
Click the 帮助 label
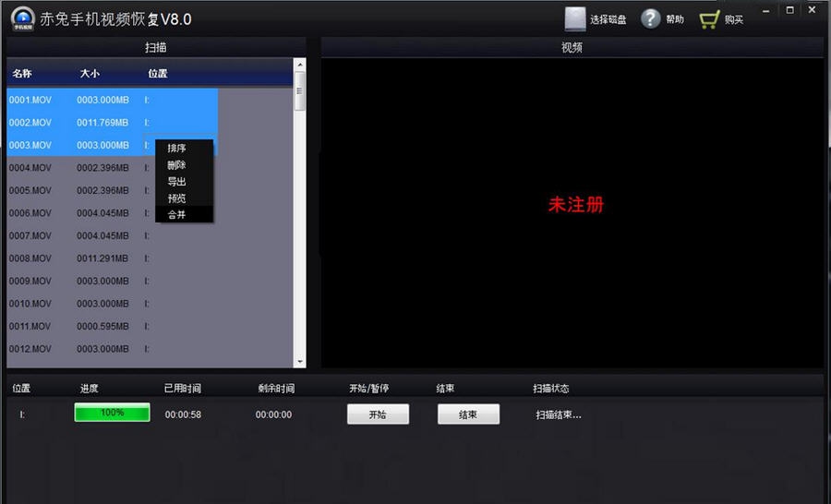click(675, 19)
